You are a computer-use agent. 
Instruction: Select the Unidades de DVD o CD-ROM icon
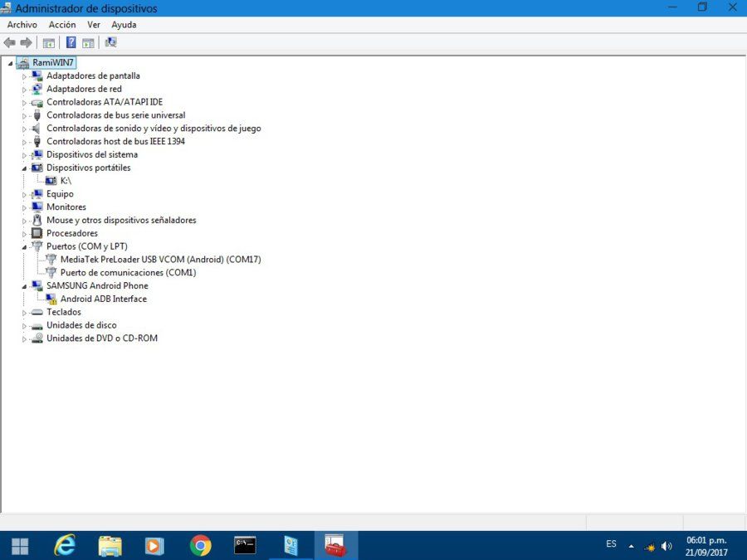pos(37,338)
